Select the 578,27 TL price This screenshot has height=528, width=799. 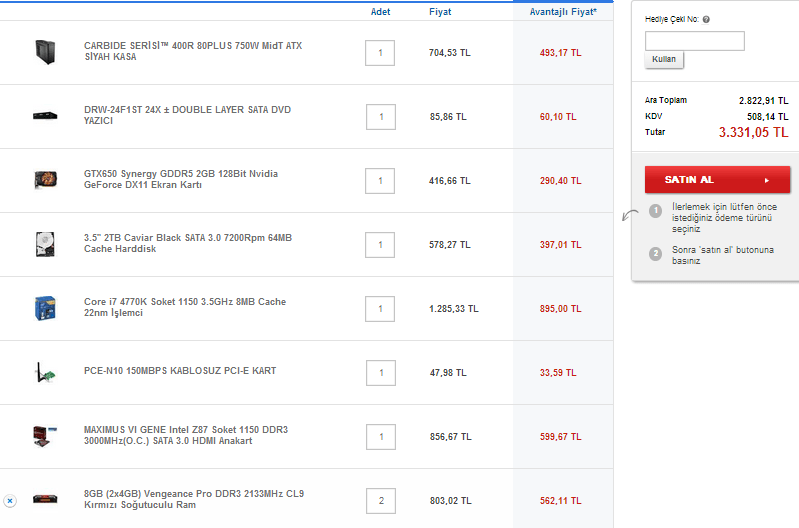(449, 245)
